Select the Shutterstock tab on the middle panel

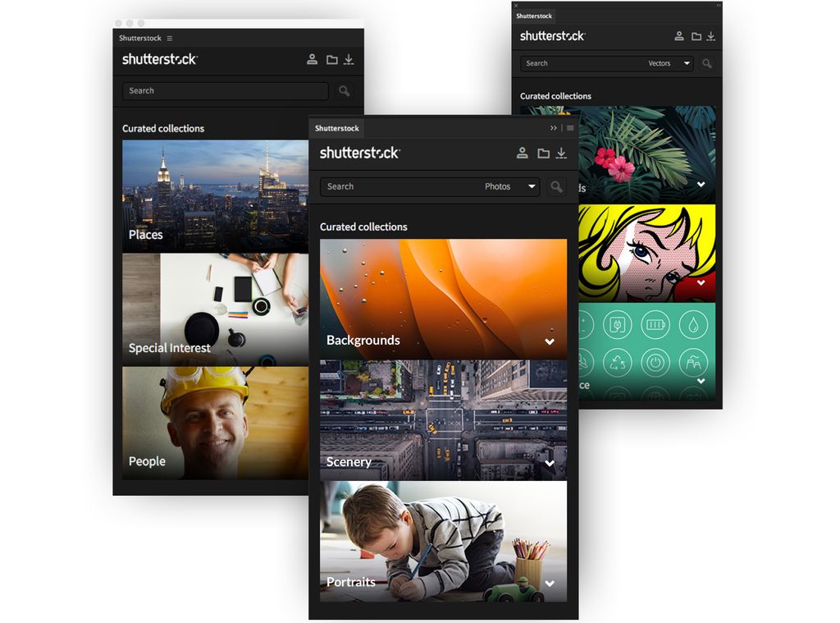tap(336, 128)
